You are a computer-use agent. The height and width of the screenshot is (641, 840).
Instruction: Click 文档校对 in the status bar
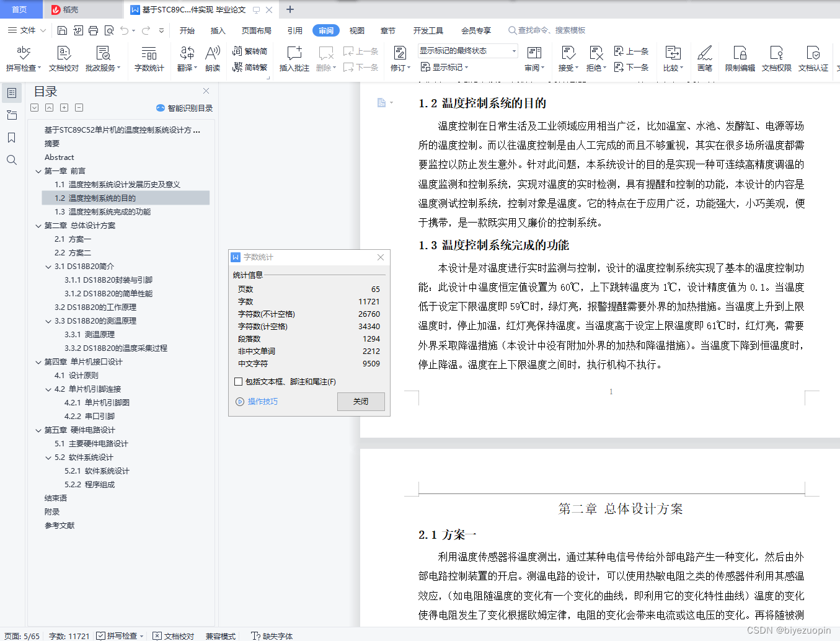point(174,635)
